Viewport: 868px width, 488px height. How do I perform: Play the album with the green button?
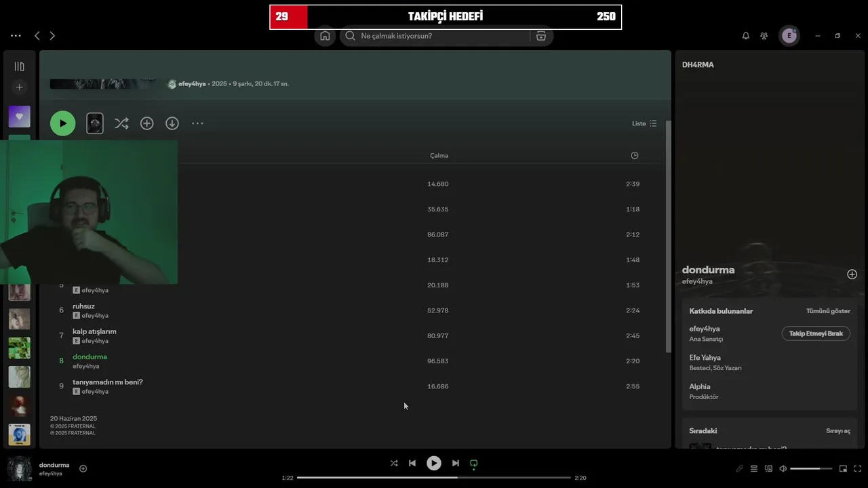[63, 123]
